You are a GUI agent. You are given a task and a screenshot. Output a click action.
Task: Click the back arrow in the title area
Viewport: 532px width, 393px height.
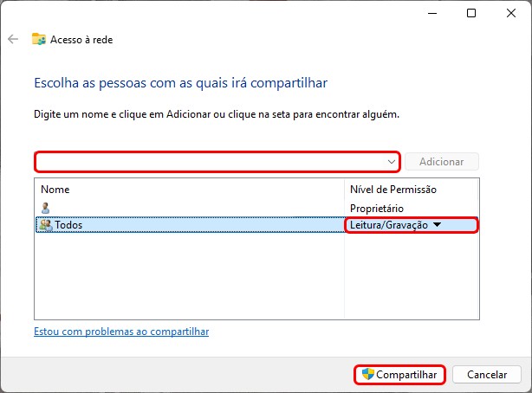[13, 39]
